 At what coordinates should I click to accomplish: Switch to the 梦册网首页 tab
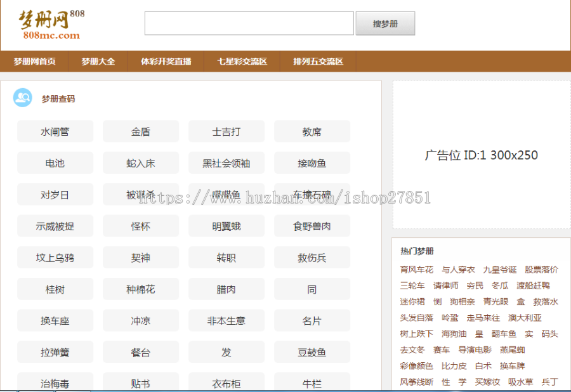(36, 62)
